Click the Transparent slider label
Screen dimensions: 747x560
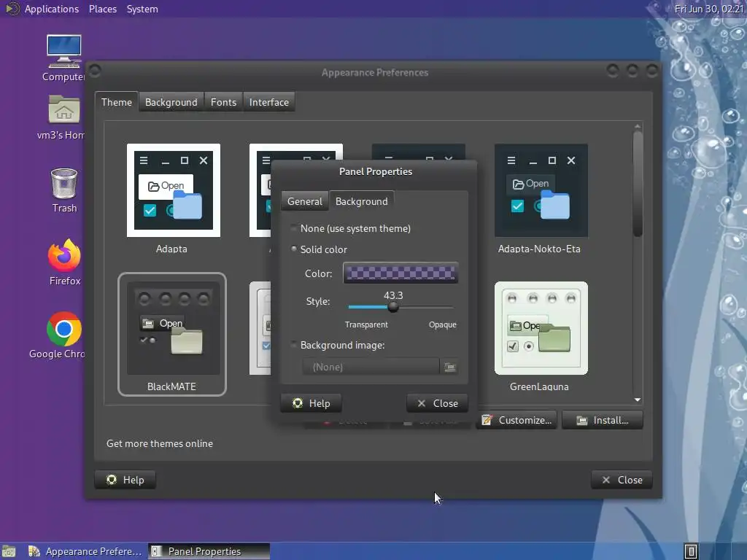click(x=366, y=324)
